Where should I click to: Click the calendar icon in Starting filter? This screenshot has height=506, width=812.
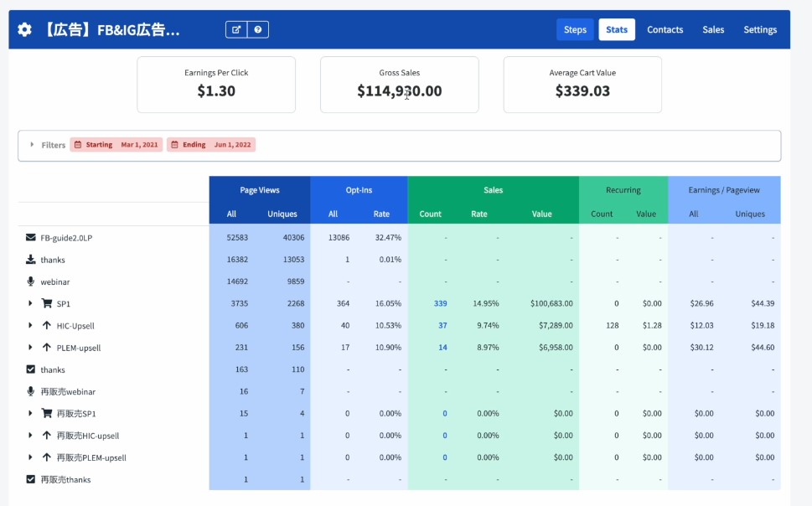click(x=78, y=144)
